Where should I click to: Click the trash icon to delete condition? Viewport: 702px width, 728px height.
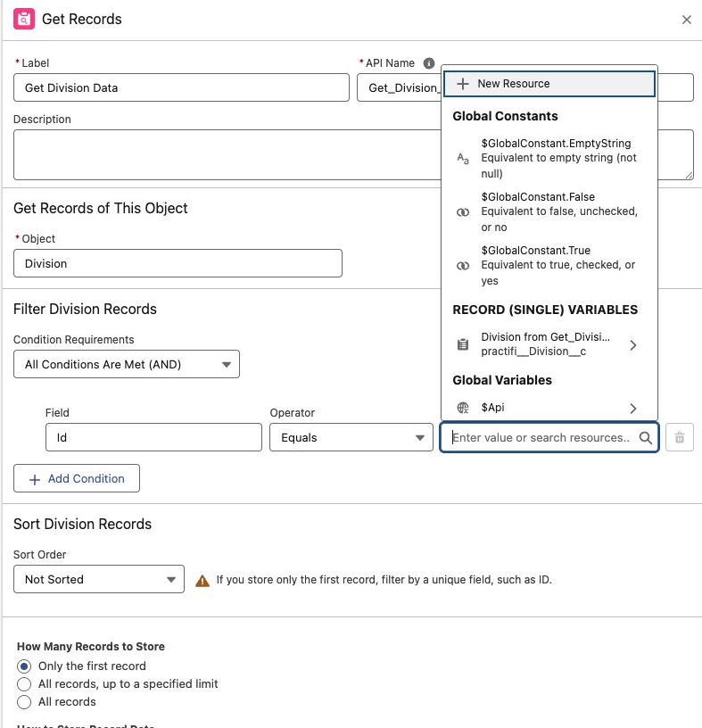[680, 437]
